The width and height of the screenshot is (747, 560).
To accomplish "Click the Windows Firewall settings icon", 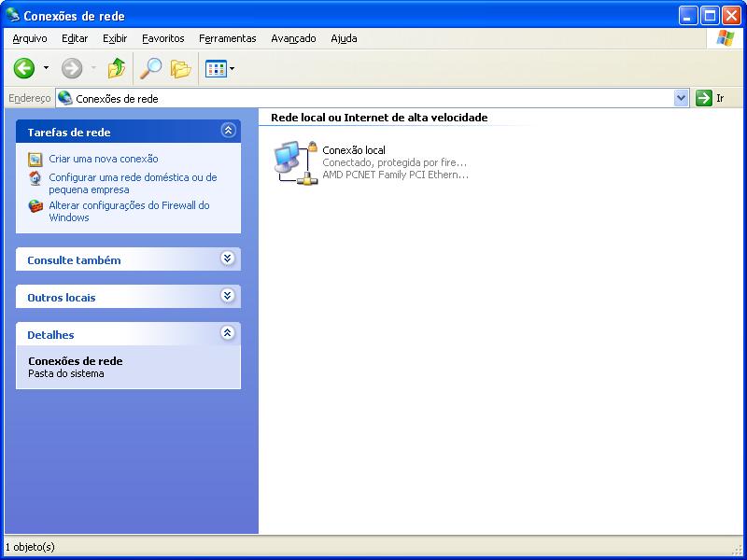I will (35, 206).
